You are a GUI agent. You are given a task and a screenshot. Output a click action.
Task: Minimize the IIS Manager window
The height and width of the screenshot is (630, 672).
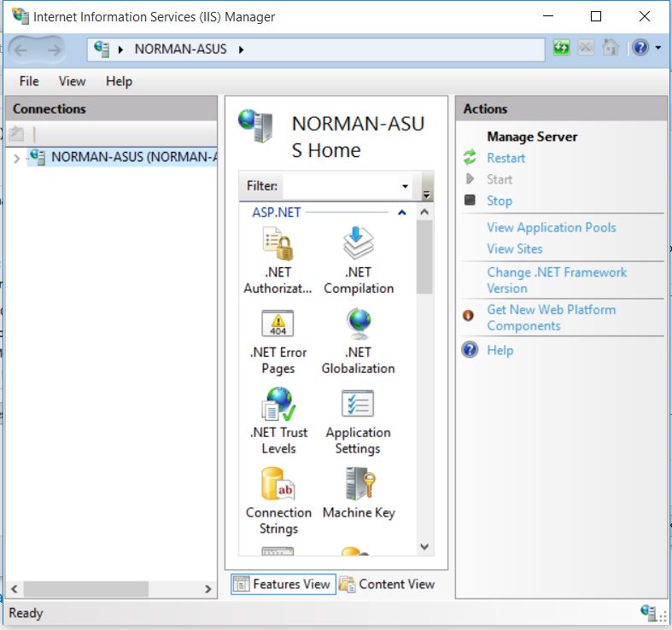pyautogui.click(x=548, y=16)
